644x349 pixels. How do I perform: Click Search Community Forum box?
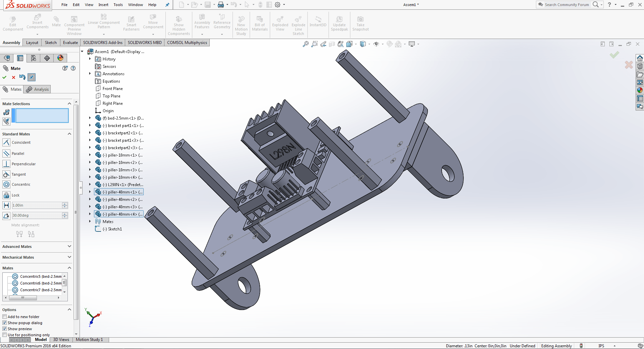pos(566,5)
